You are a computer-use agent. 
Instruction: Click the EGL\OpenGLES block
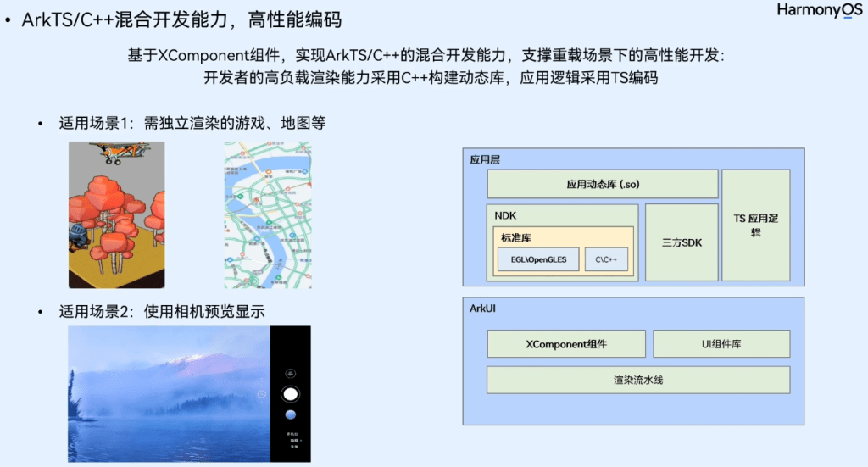click(x=538, y=259)
